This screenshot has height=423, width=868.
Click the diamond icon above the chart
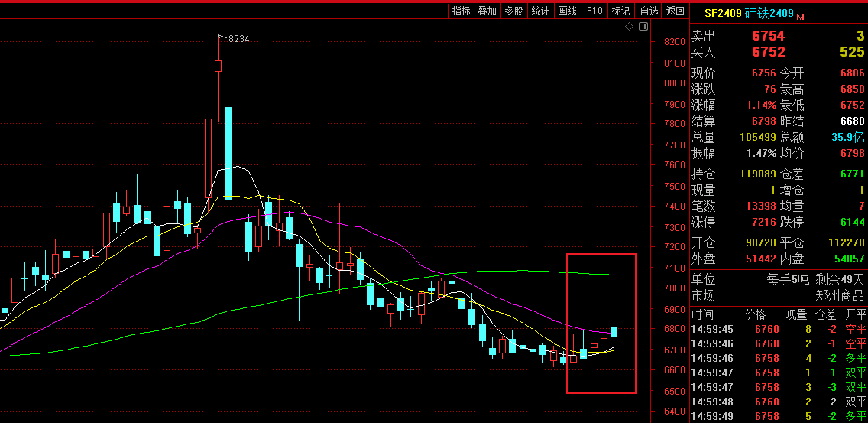[629, 26]
